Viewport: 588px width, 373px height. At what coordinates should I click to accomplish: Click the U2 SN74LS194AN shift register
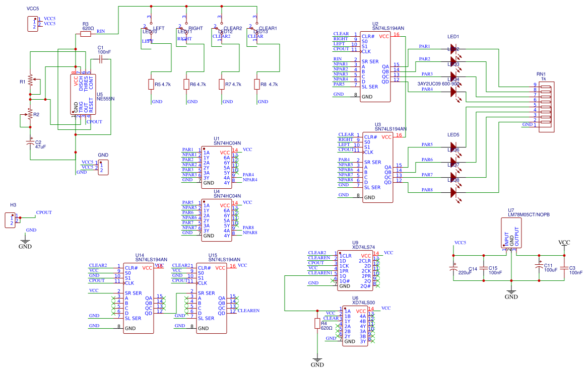[376, 67]
